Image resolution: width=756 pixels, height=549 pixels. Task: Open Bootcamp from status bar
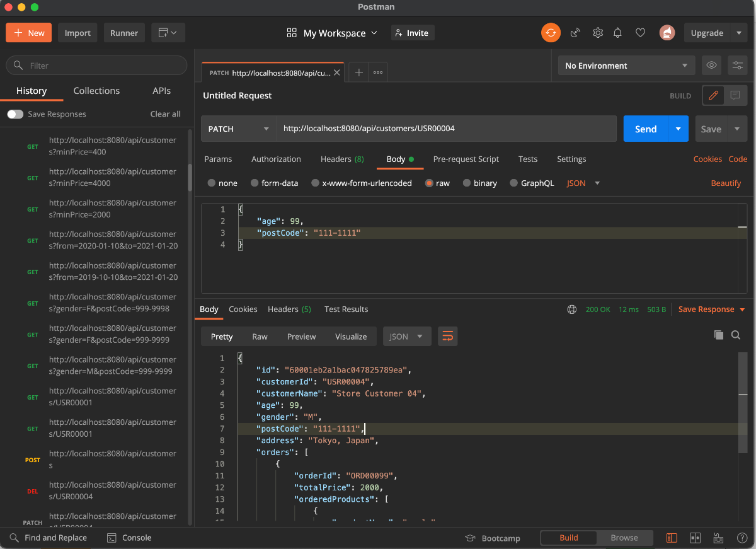(493, 538)
